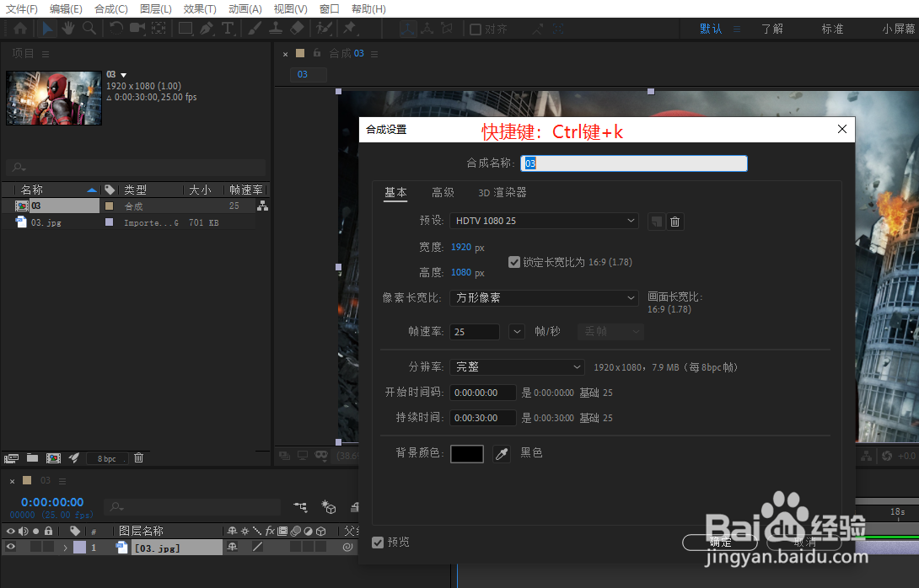Open composition mini-flowchart in timeline
The image size is (919, 588).
[x=300, y=506]
